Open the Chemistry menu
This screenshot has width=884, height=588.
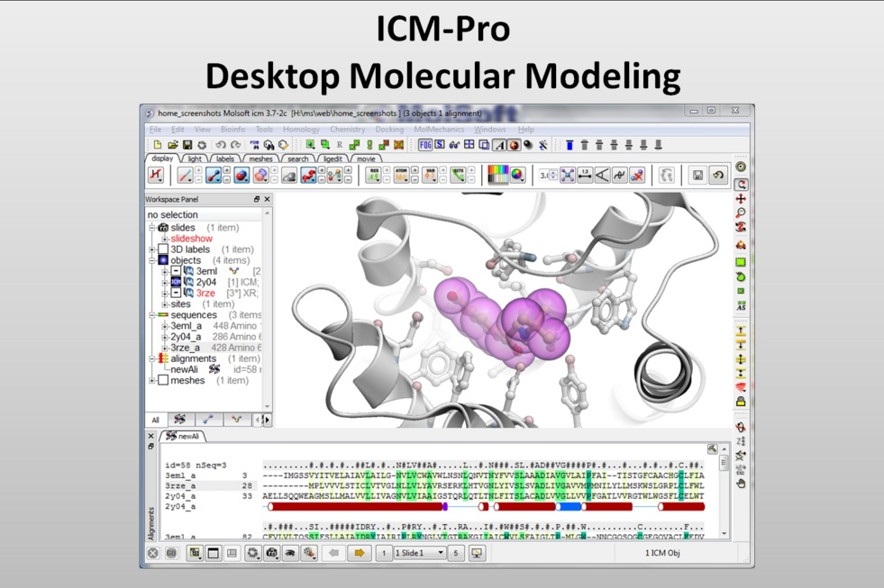point(347,130)
